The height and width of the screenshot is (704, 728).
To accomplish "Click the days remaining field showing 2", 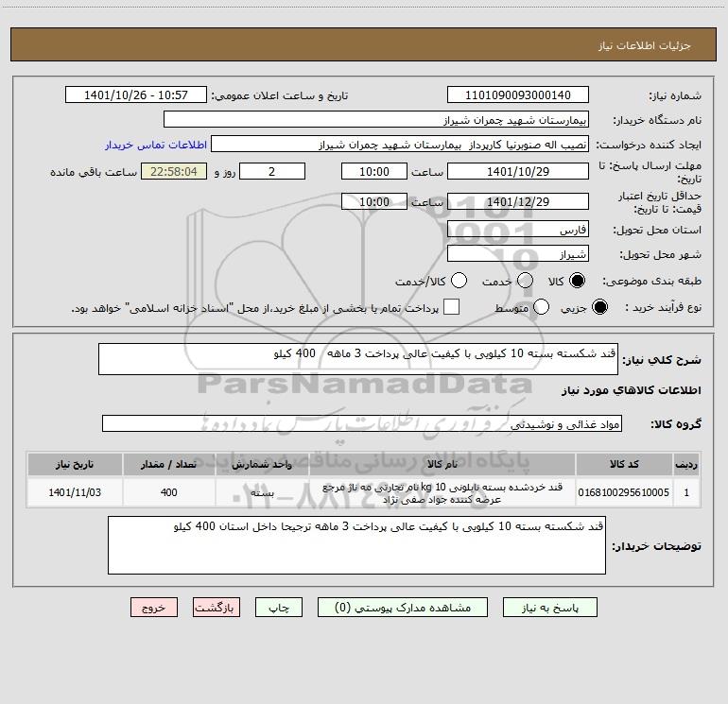I will pyautogui.click(x=272, y=171).
